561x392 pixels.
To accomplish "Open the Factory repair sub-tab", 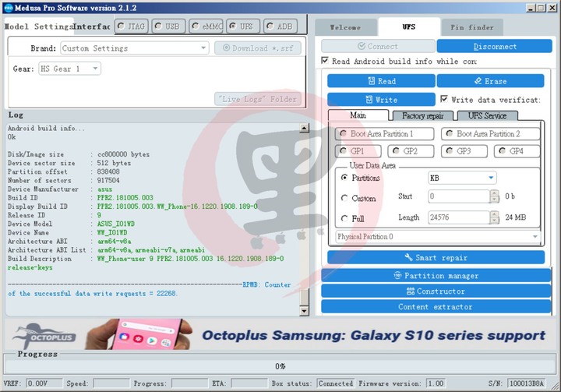I will tap(422, 115).
